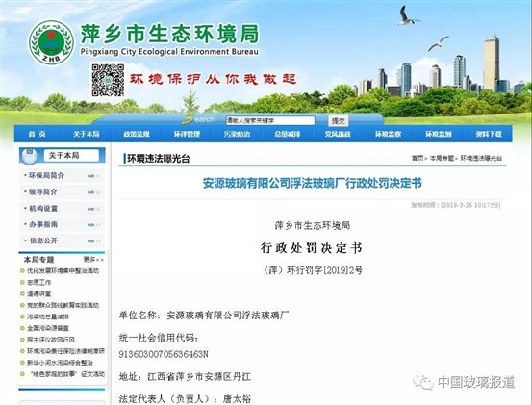Click the round icon beside 关于本局 header

pyautogui.click(x=30, y=155)
